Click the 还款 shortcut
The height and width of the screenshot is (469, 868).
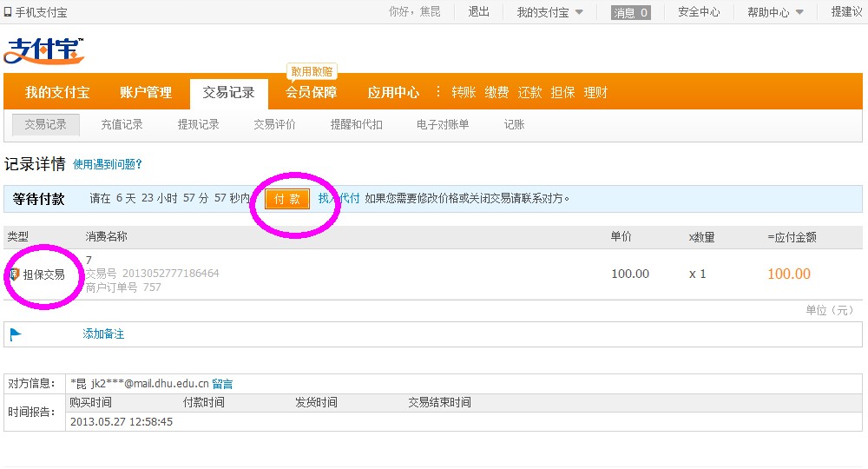[529, 92]
